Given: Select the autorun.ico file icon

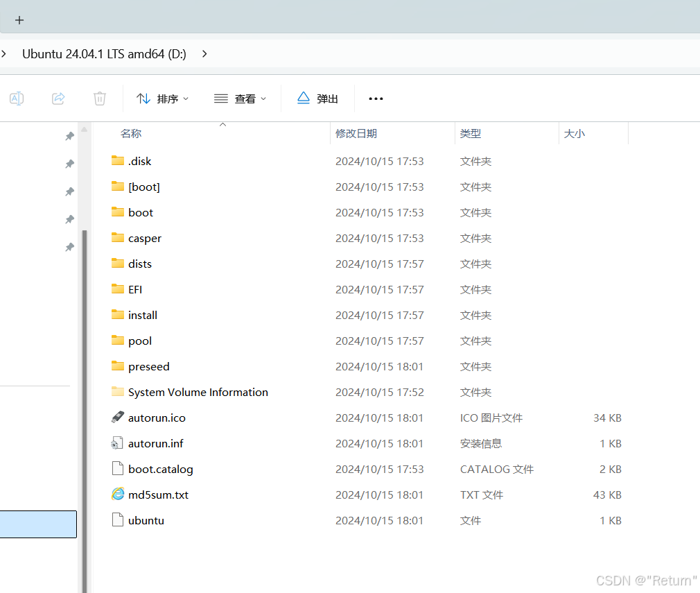Looking at the screenshot, I should click(118, 418).
